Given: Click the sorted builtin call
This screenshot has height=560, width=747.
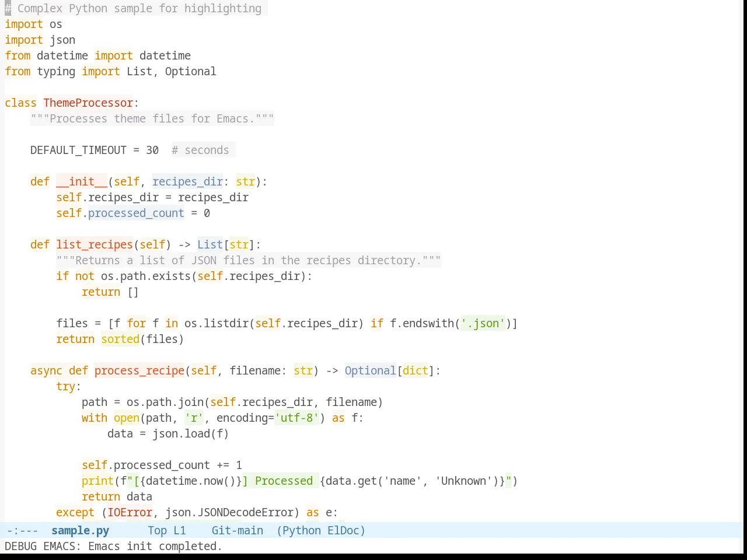Looking at the screenshot, I should coord(120,339).
